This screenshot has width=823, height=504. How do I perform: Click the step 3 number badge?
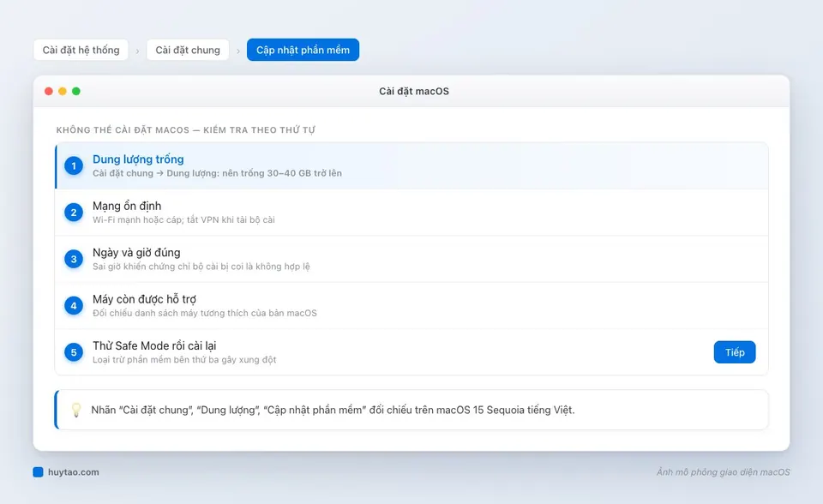(74, 260)
